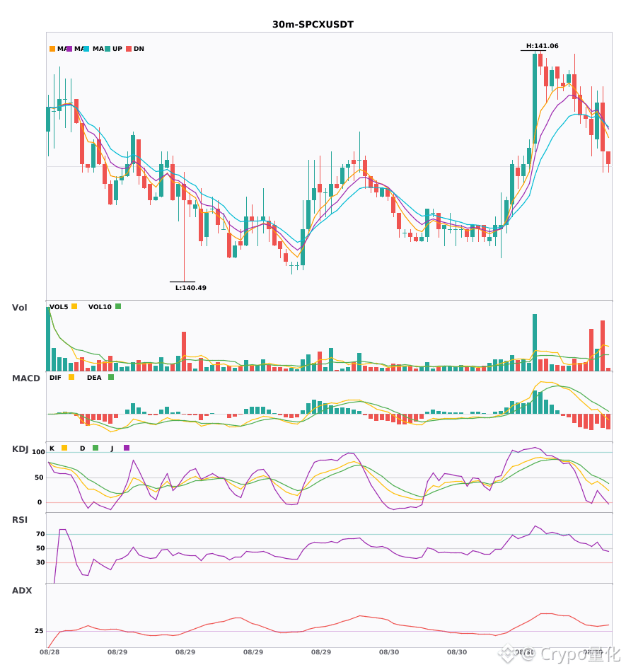Click the KDJ panel label
Image resolution: width=626 pixels, height=672 pixels.
pos(20,449)
